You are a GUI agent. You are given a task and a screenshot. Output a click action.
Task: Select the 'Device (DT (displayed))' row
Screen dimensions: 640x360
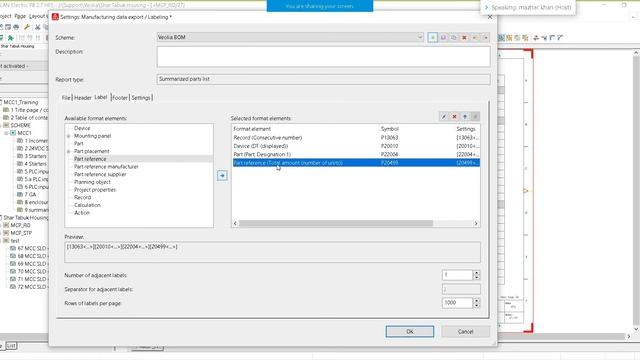tap(356, 146)
